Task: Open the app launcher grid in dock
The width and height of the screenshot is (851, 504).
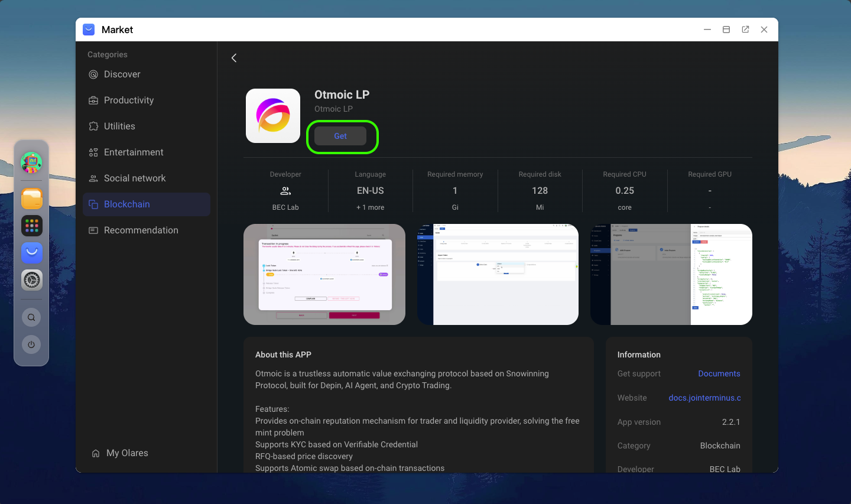Action: click(x=32, y=226)
